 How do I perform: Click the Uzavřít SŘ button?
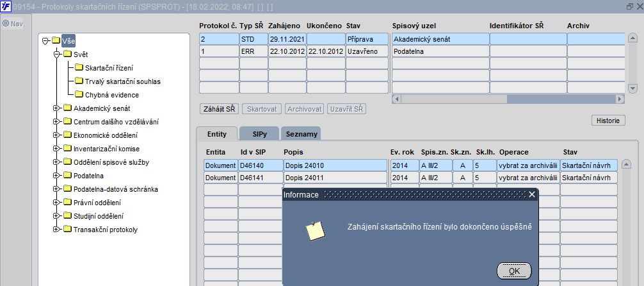(346, 109)
